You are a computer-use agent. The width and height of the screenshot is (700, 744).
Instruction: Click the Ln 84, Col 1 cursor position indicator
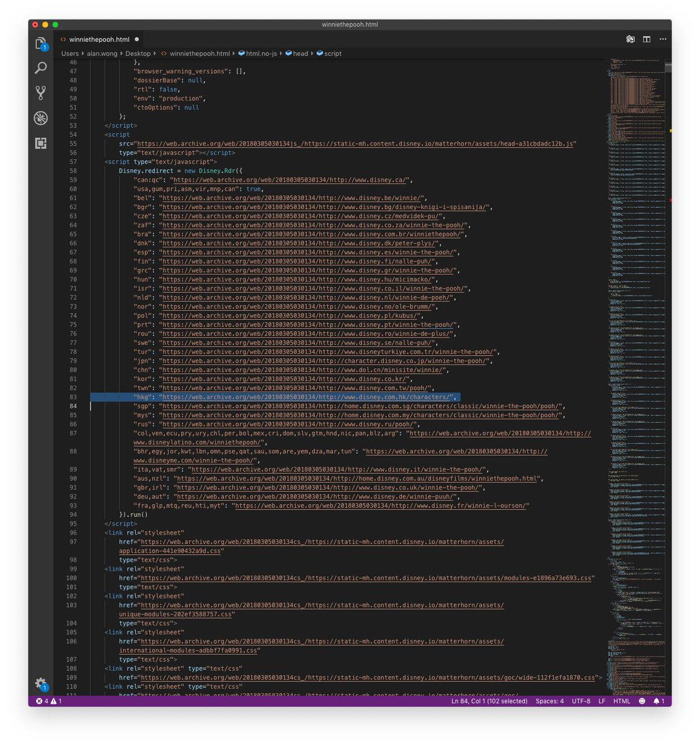489,701
